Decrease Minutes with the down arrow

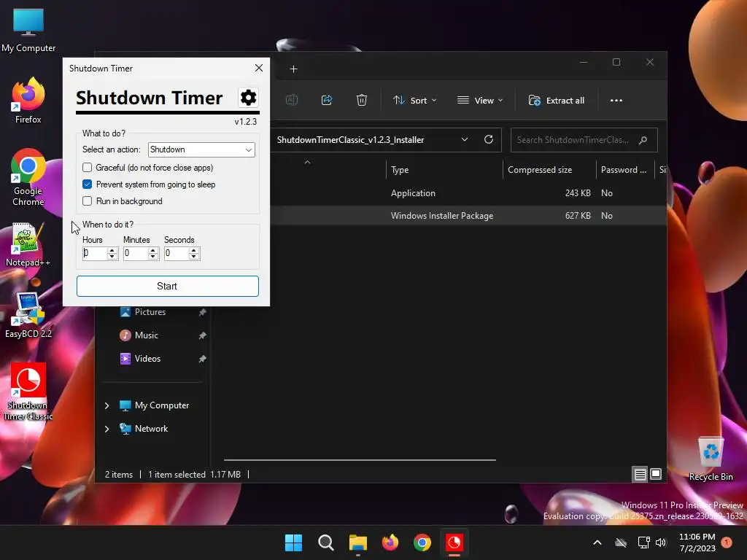point(153,257)
